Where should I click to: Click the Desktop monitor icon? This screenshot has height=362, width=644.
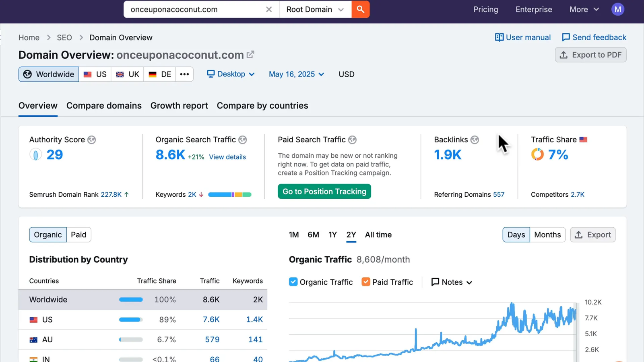coord(211,74)
